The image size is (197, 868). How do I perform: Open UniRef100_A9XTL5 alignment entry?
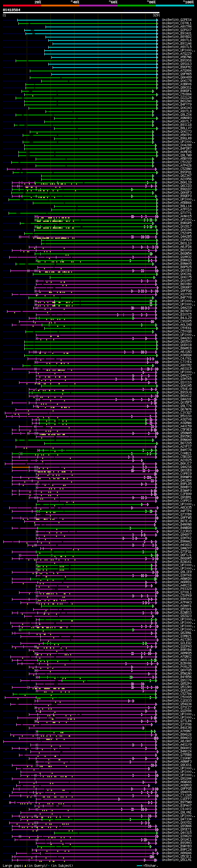(x=177, y=47)
